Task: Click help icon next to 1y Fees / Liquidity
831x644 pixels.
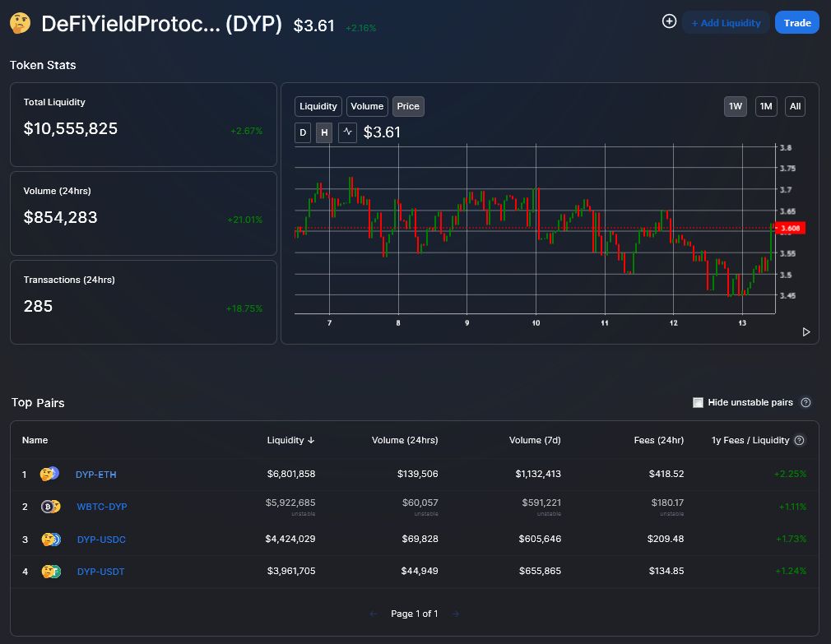Action: coord(799,440)
